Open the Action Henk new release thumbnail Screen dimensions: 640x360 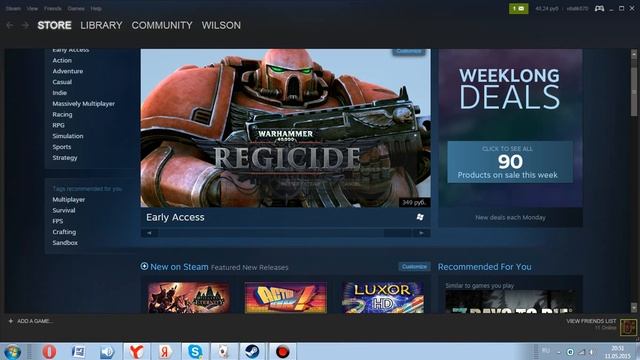click(286, 298)
